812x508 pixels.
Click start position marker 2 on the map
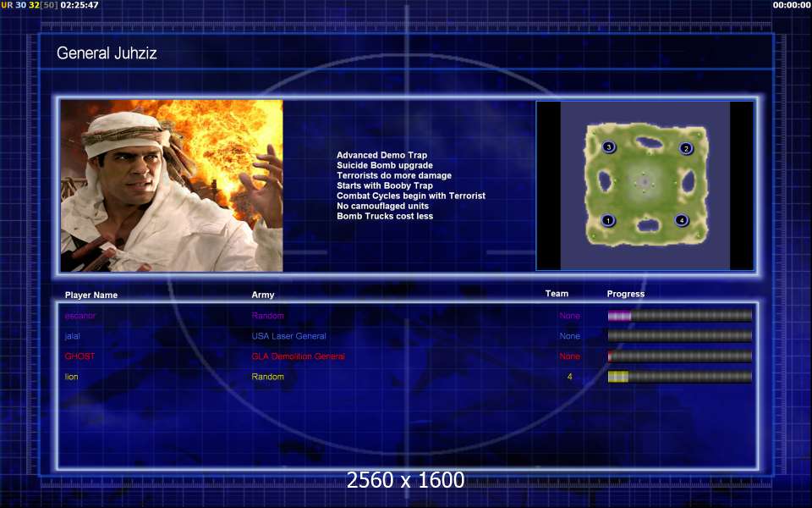point(686,149)
